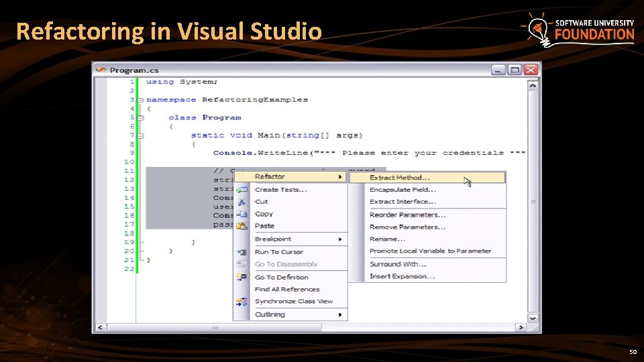Click 'Refactoring in Visual Studio' slide title

[x=169, y=32]
